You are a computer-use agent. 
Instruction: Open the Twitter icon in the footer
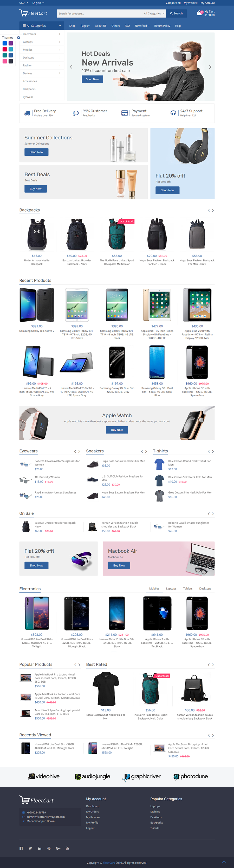tap(30, 848)
